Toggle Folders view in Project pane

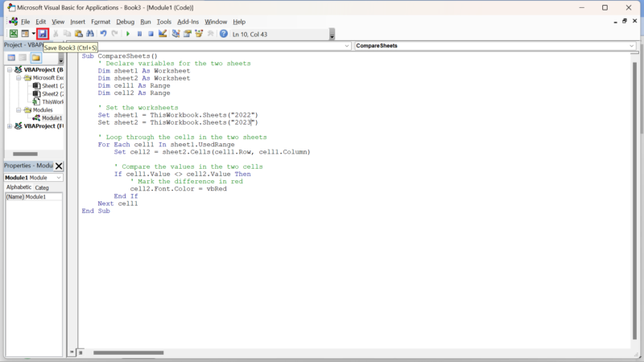pos(35,58)
